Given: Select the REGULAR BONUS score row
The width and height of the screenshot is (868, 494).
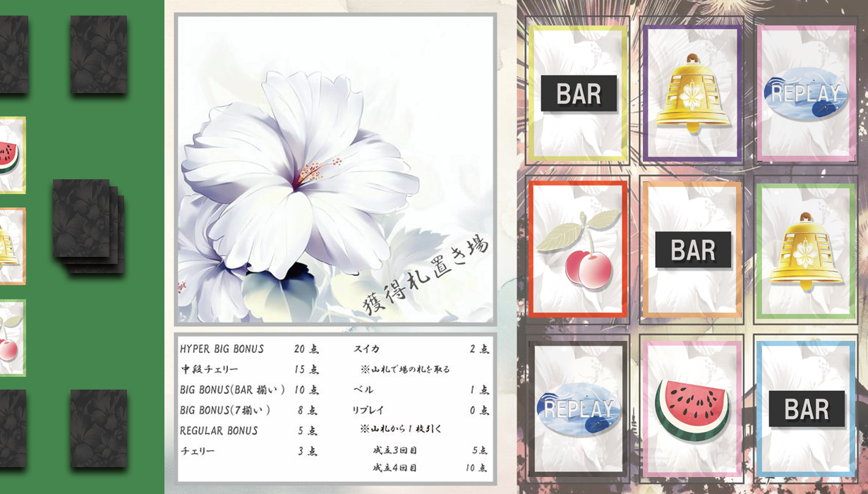Looking at the screenshot, I should pos(248,430).
